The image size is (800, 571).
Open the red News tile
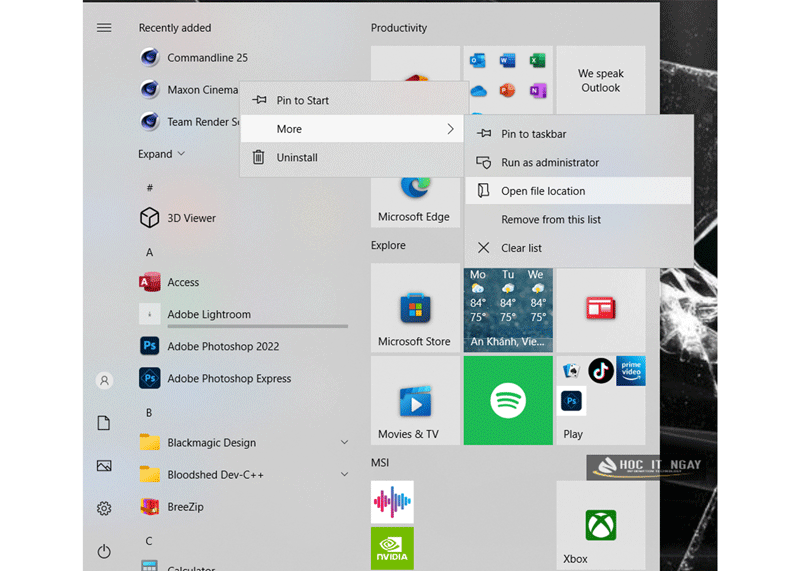(x=601, y=310)
